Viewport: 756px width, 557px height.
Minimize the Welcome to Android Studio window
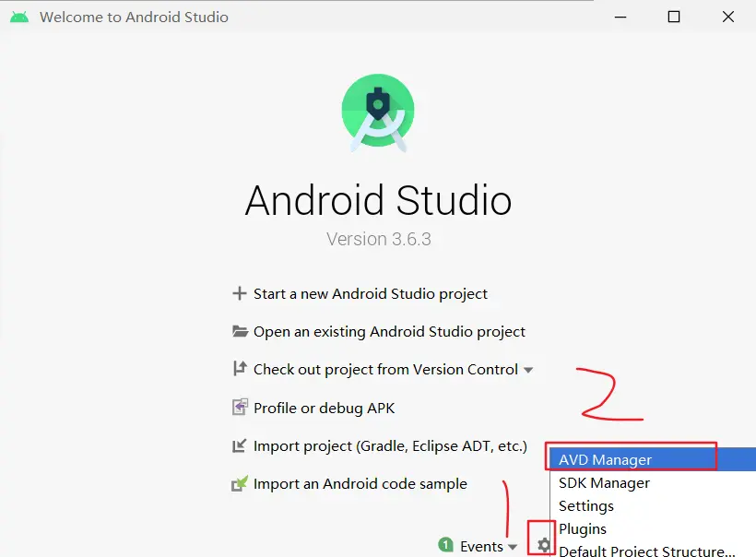click(620, 17)
